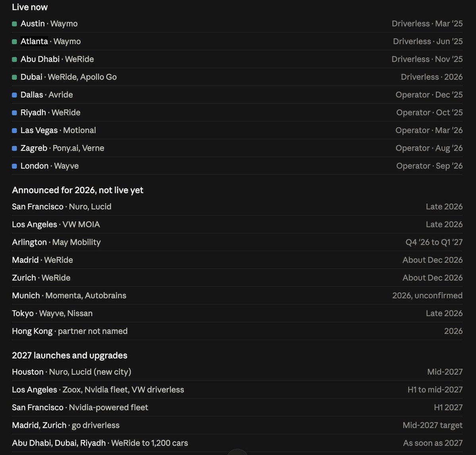Click the green indicator next to Dubai

[14, 77]
